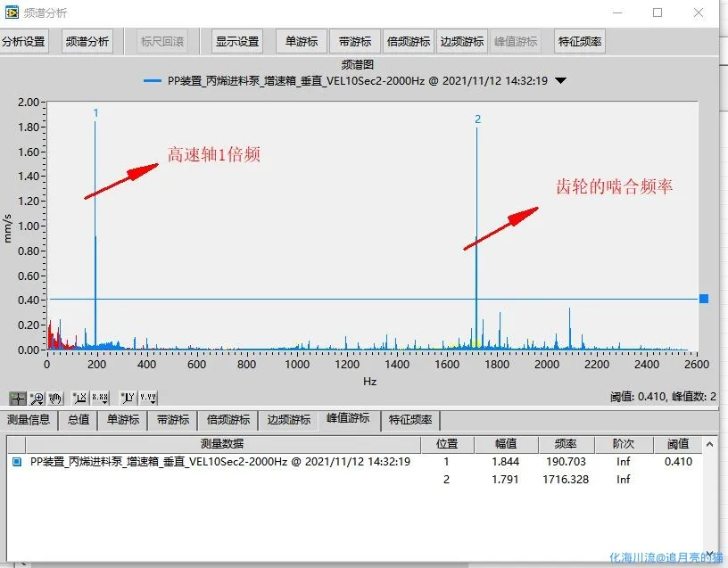
Task: Open the 带游标 lower tab
Action: (x=173, y=420)
